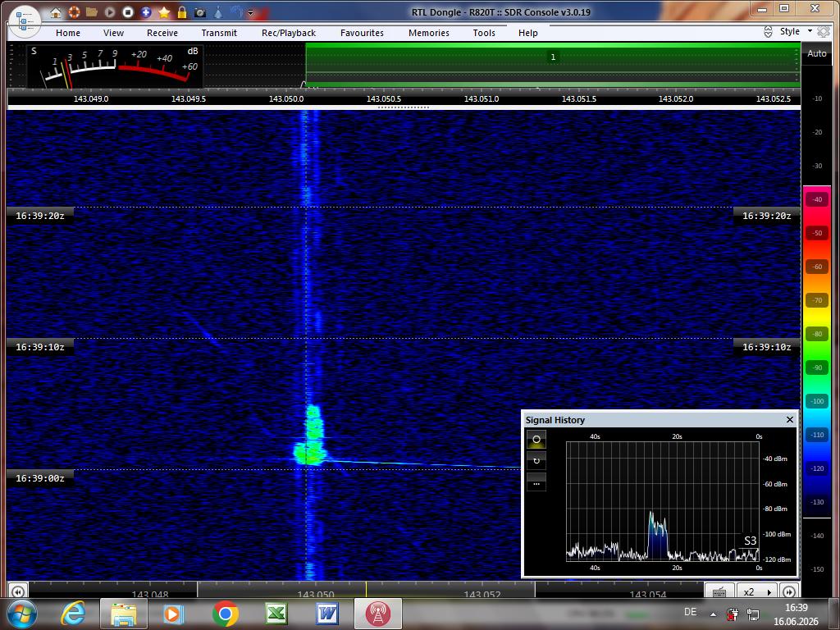Click the S-meter gauge
The image size is (840, 630).
tap(115, 66)
